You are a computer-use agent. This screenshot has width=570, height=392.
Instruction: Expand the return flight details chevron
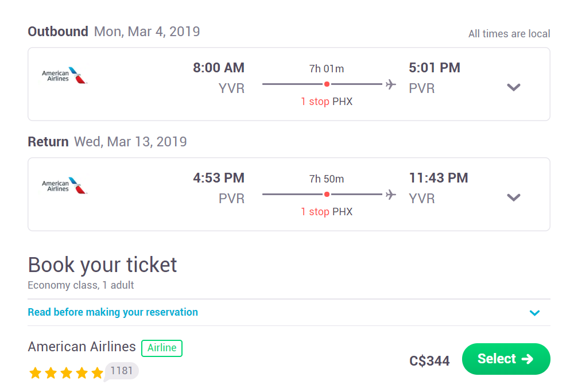[x=513, y=197]
